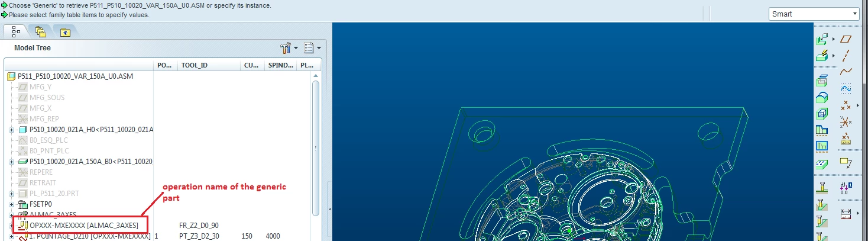The width and height of the screenshot is (868, 241).
Task: Click PL... column header
Action: tap(307, 65)
